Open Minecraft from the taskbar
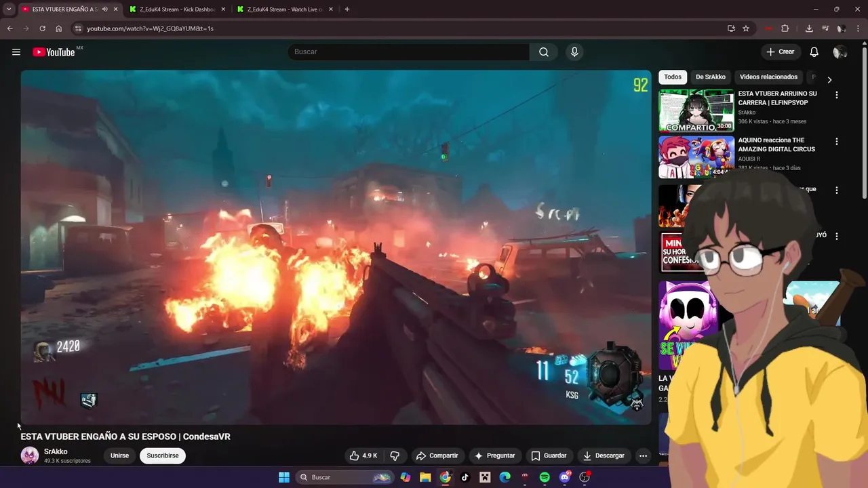 pyautogui.click(x=485, y=477)
